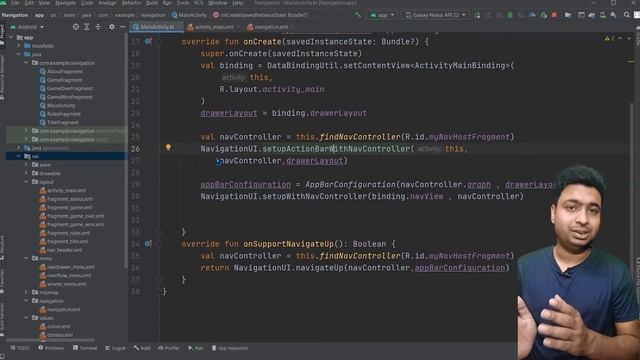640x360 pixels.
Task: Jump to next highlighted problem arrow
Action: (x=629, y=38)
